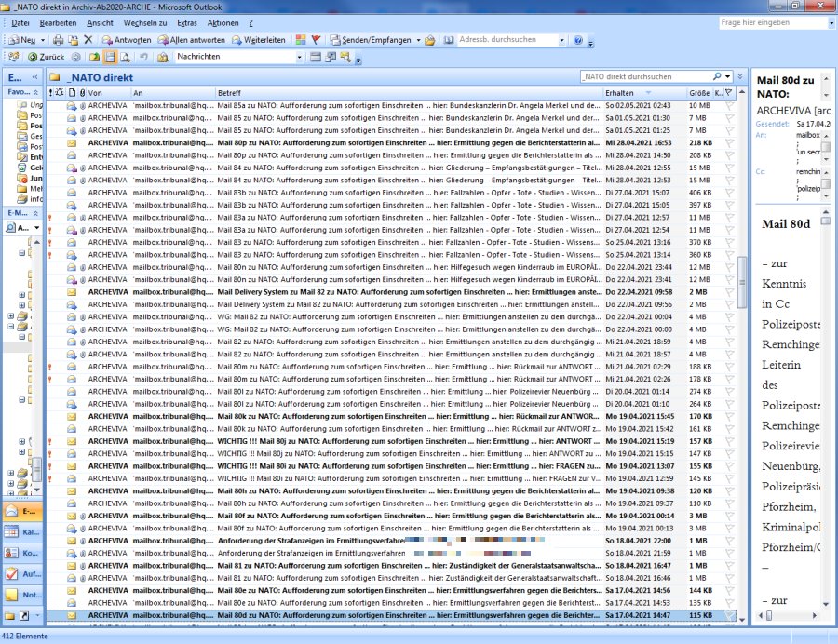Select the E-Mail navigation button
This screenshot has height=644, width=838.
23,511
